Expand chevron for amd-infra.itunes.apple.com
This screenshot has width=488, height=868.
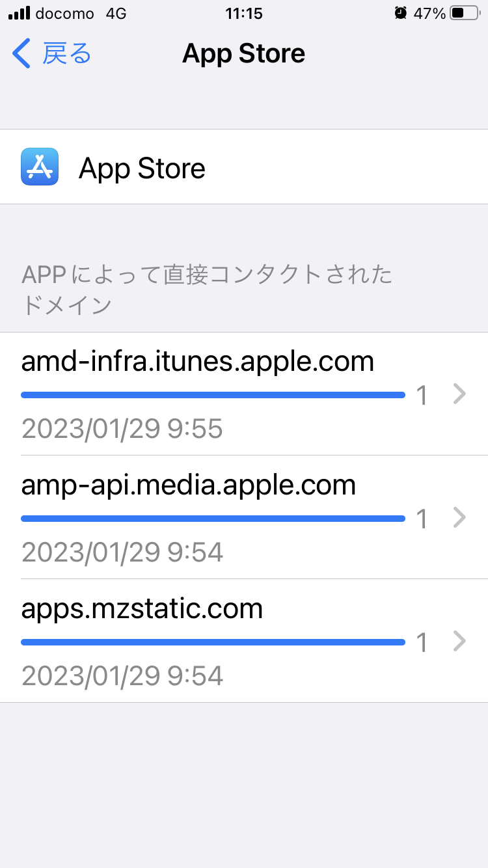coord(460,394)
